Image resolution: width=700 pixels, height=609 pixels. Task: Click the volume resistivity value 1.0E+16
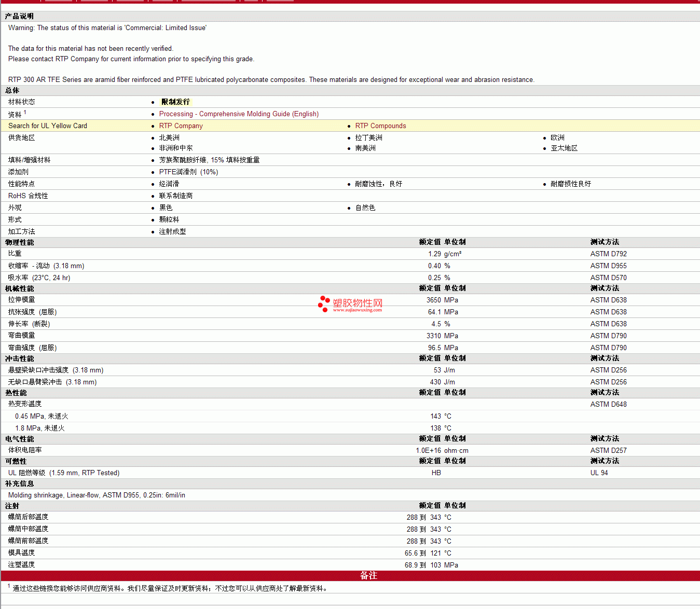coord(428,450)
